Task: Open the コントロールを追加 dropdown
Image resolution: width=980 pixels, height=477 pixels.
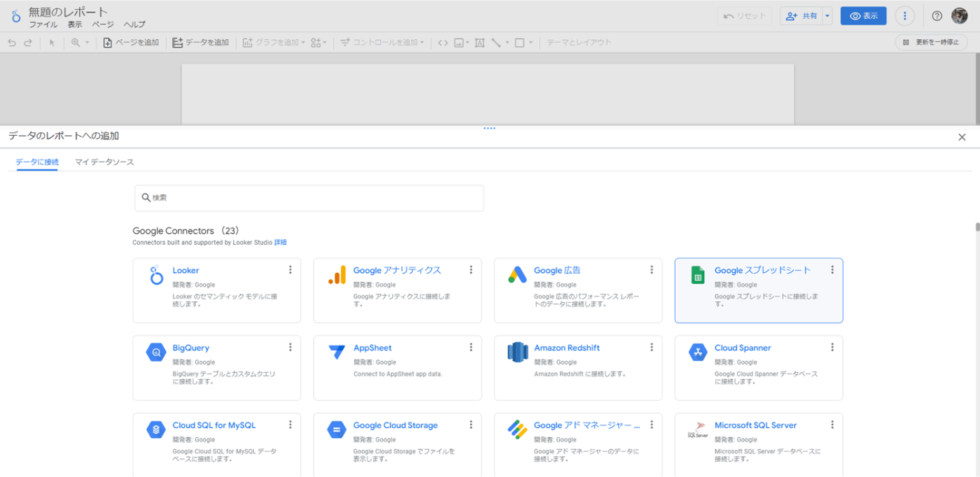Action: click(382, 43)
